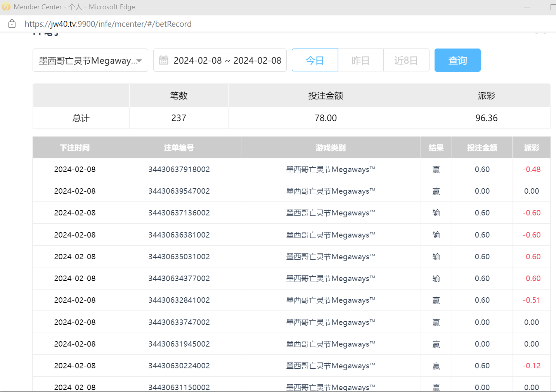Click the site lock icon in address bar
The width and height of the screenshot is (556, 392).
coord(12,24)
